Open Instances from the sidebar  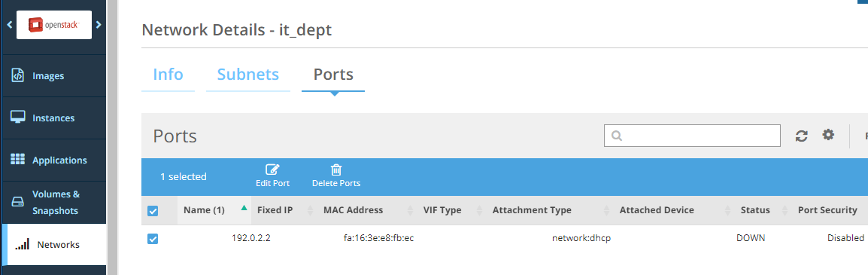click(x=54, y=118)
